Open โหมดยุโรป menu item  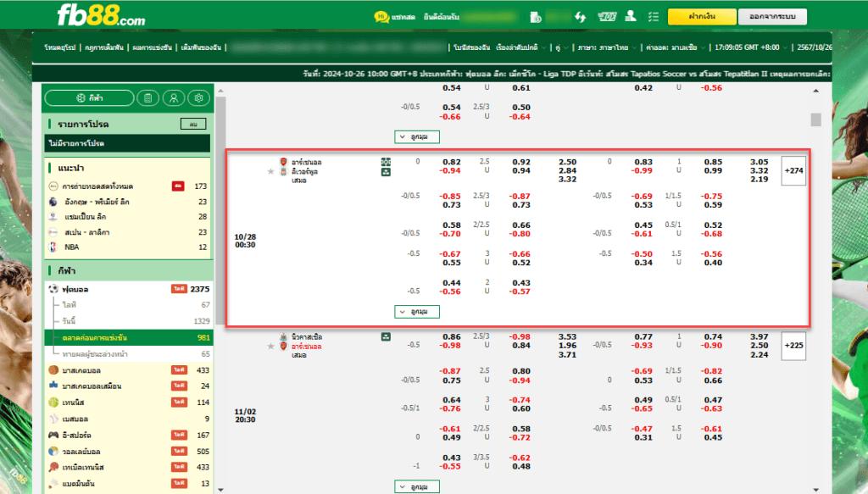coord(60,47)
